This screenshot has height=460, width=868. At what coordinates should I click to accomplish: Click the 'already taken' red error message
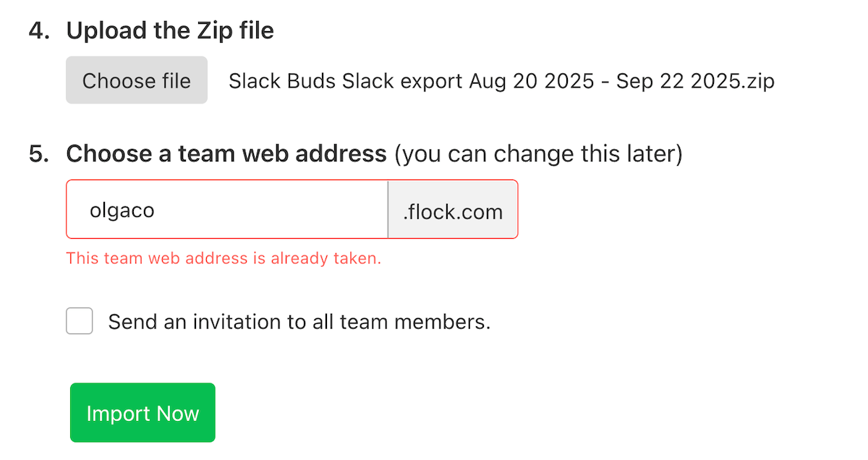click(224, 258)
